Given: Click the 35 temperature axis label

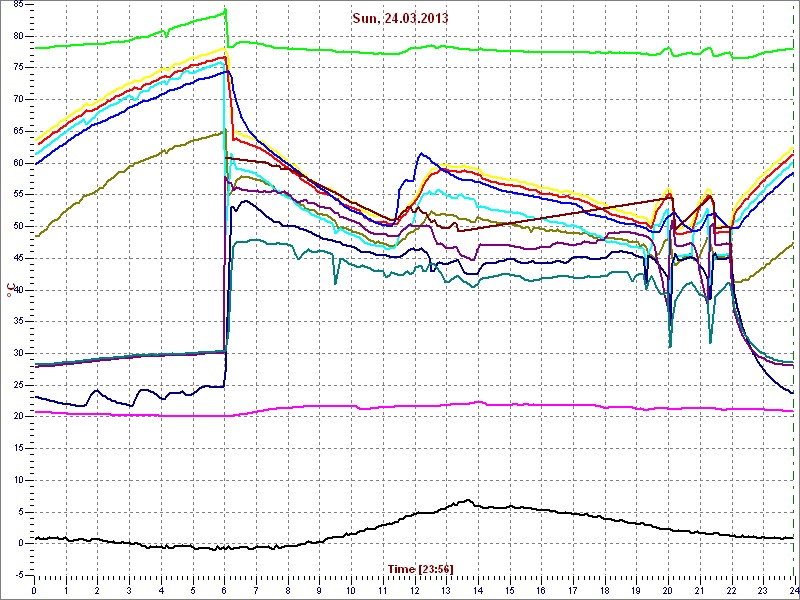Looking at the screenshot, I should [18, 321].
